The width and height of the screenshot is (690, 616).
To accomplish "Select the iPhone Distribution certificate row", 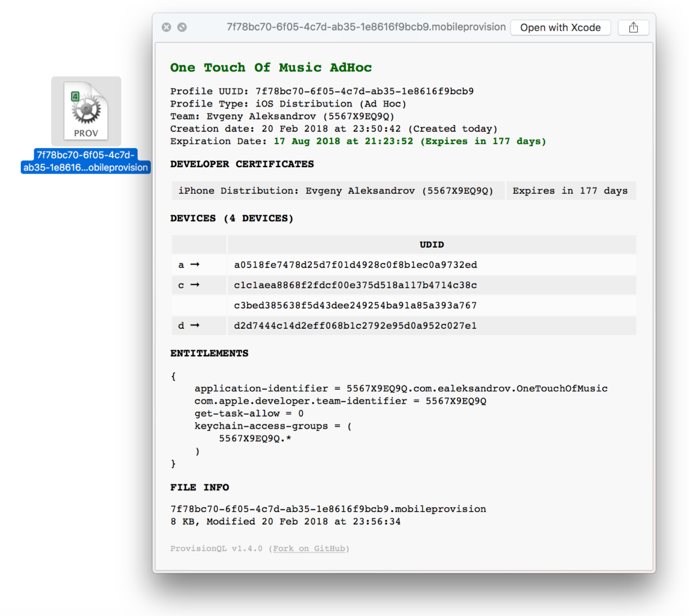I will [x=338, y=190].
